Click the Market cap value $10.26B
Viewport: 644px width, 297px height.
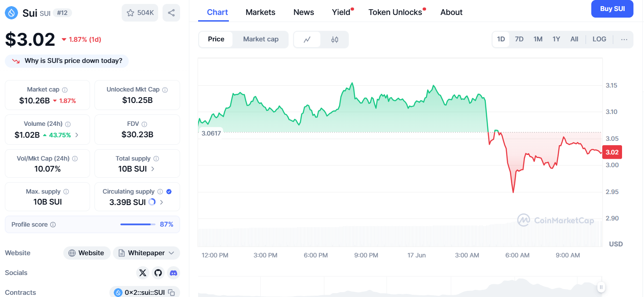(35, 100)
